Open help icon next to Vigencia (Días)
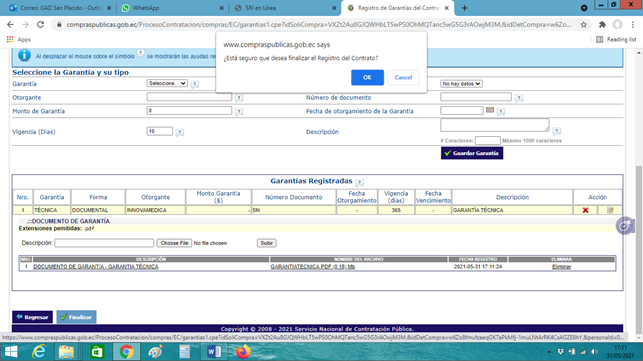This screenshot has height=361, width=643. (x=180, y=132)
